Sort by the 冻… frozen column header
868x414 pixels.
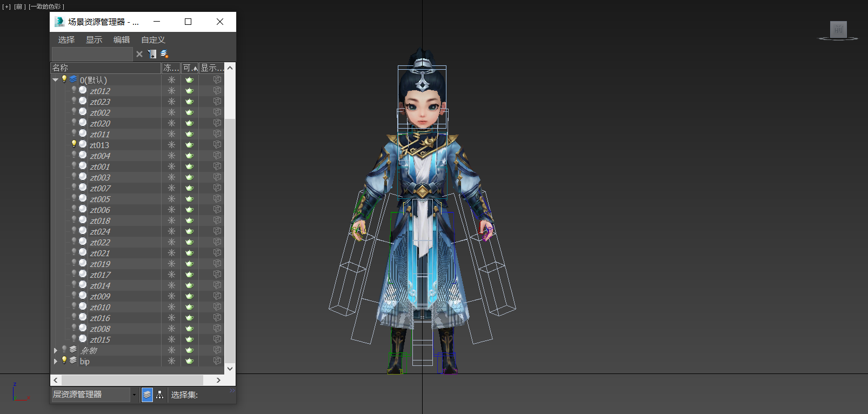[x=171, y=68]
